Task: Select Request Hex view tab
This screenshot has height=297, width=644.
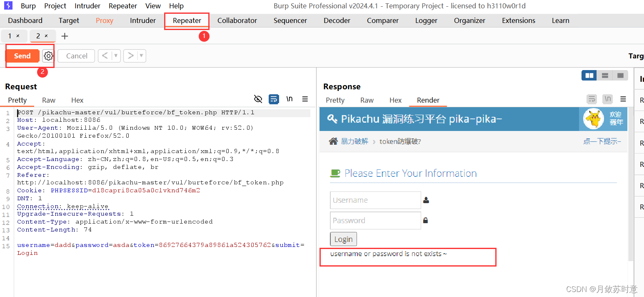Action: pyautogui.click(x=77, y=100)
